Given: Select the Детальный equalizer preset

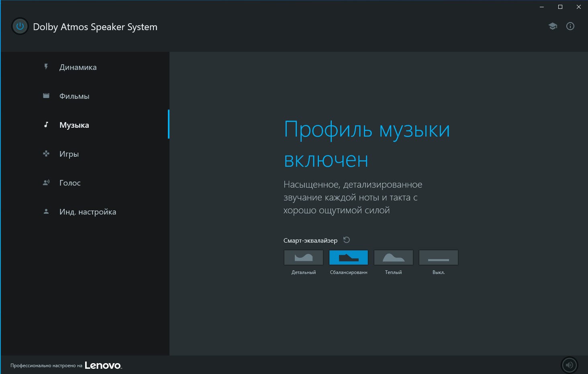Looking at the screenshot, I should [304, 258].
